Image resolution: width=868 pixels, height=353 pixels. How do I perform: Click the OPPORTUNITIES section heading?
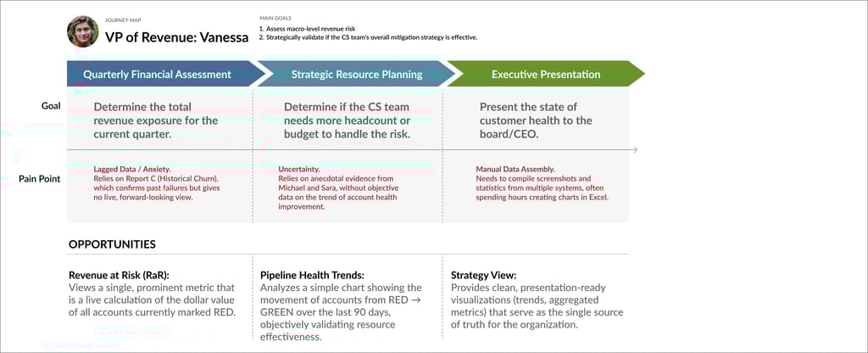tap(112, 244)
